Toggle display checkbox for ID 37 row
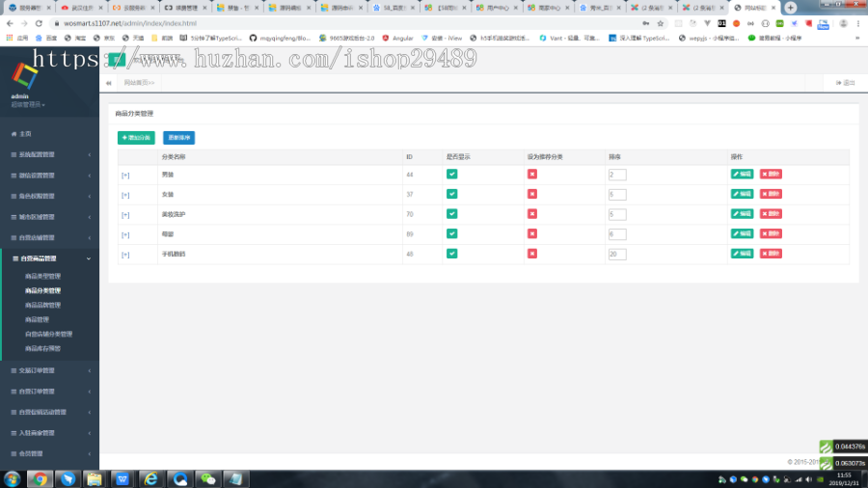Screen dimensions: 868x488 tap(451, 194)
